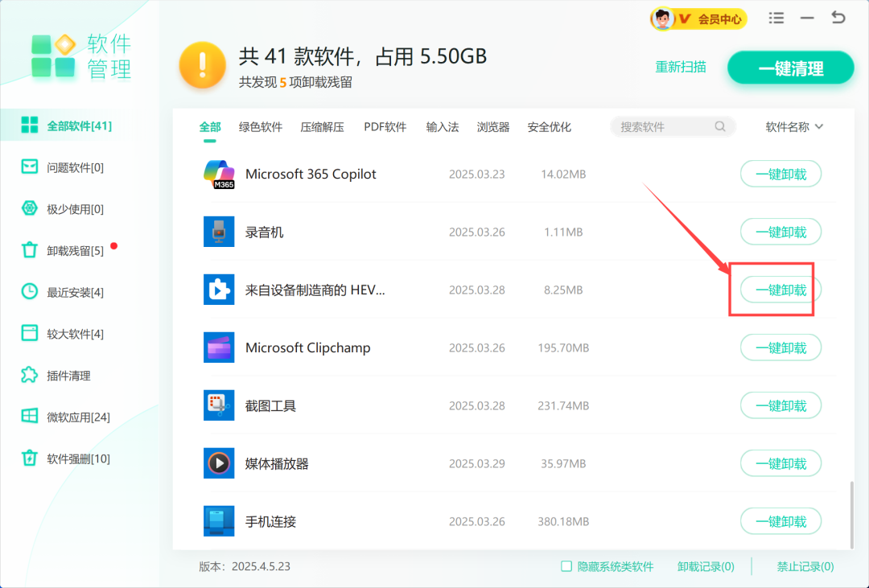The width and height of the screenshot is (869, 588).
Task: Switch to the 压缩解压 tab
Action: click(322, 127)
